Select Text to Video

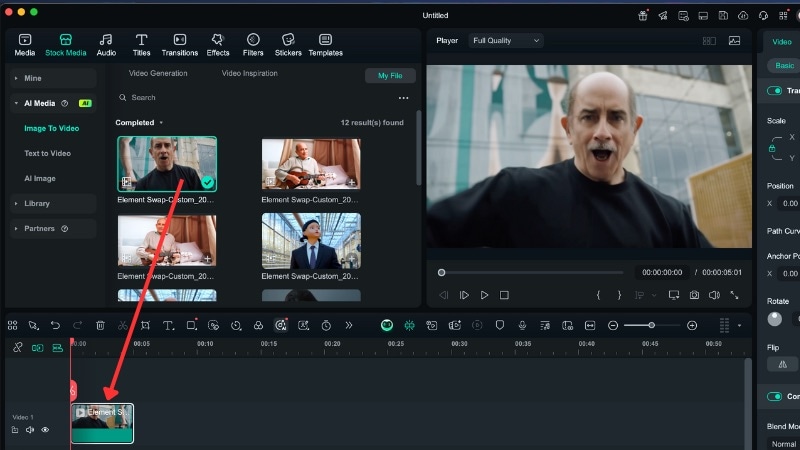pos(47,153)
